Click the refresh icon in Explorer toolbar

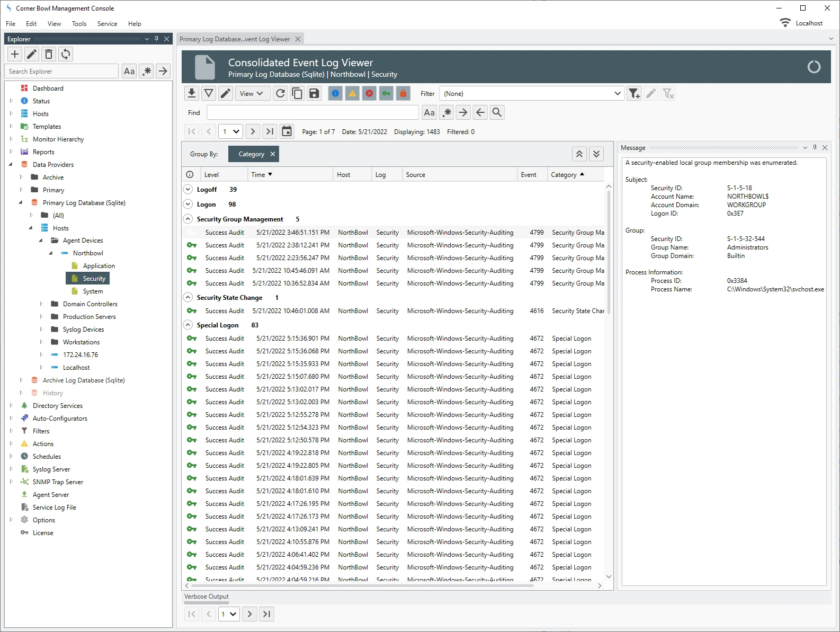click(x=66, y=54)
